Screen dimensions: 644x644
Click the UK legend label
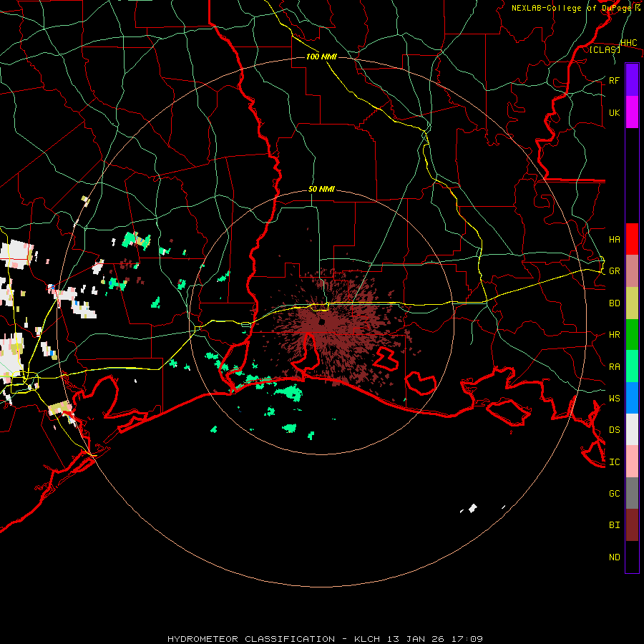point(614,112)
